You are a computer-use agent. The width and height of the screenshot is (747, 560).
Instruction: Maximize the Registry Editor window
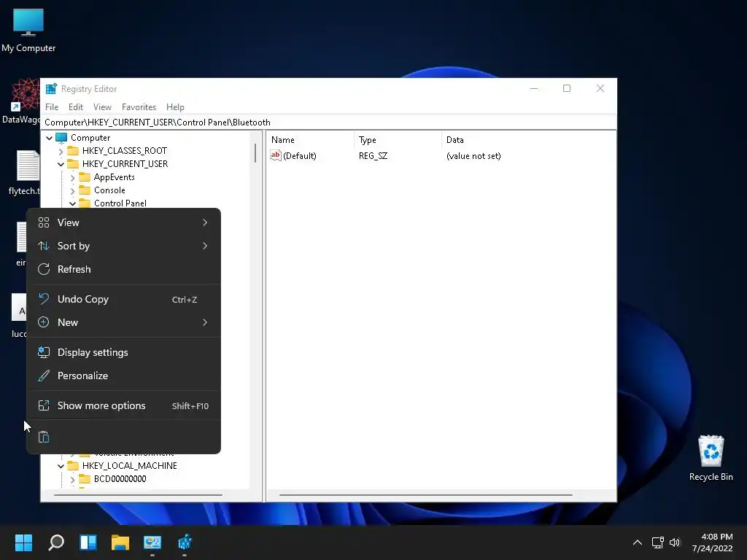[x=566, y=88]
